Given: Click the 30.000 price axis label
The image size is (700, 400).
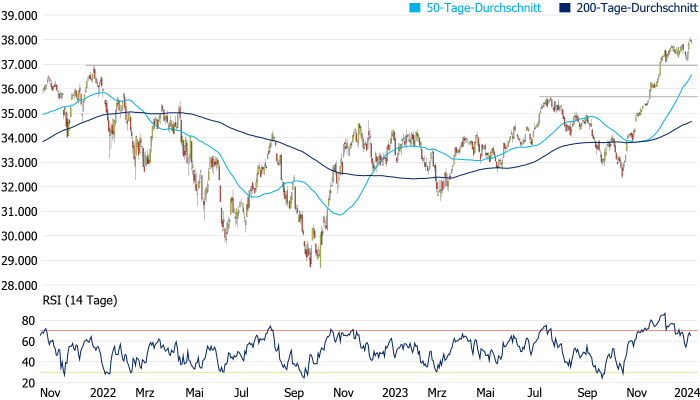Looking at the screenshot, I should click(20, 236).
